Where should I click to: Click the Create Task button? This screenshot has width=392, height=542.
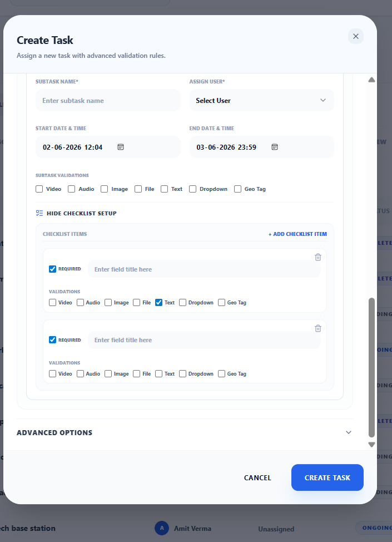pos(328,477)
